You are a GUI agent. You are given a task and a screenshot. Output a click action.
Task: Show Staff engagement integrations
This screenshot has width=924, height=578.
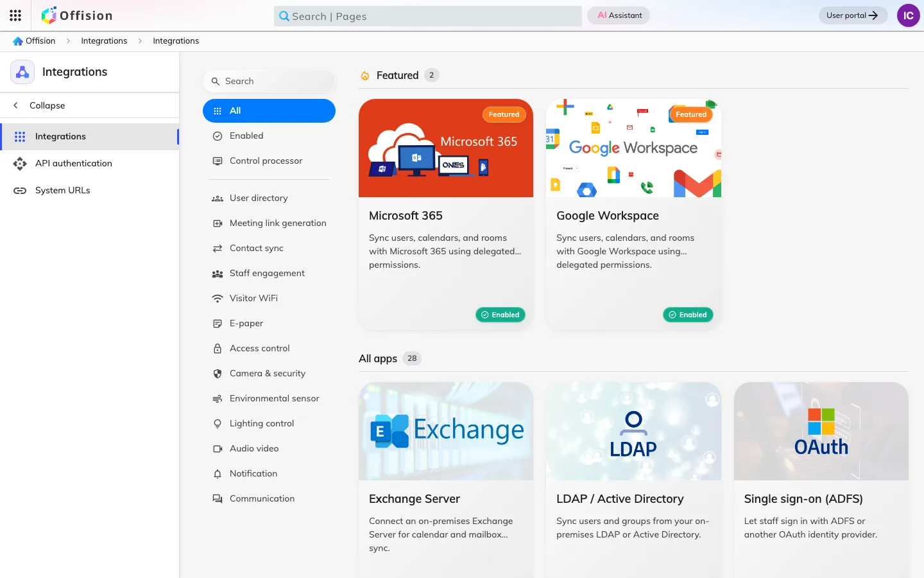point(269,274)
